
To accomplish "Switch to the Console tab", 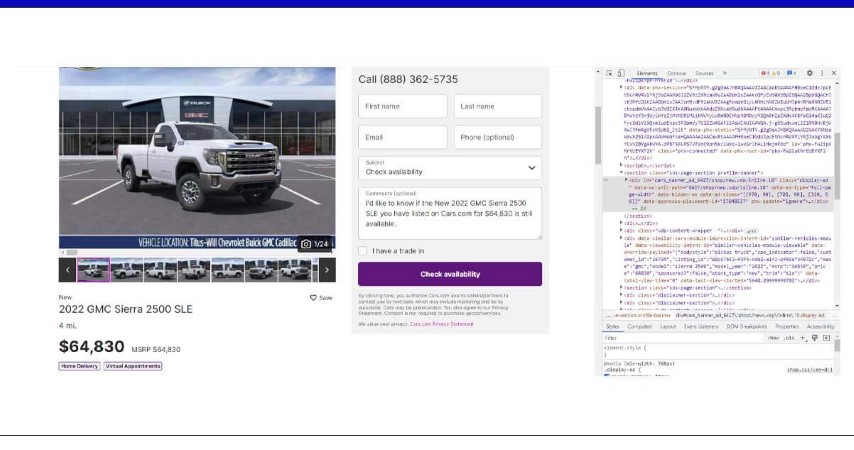I will pos(676,73).
